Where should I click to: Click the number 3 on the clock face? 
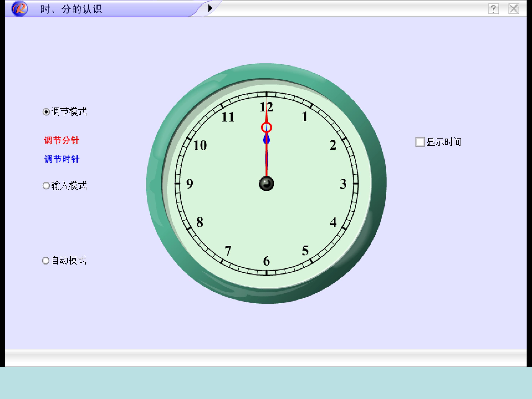point(343,184)
